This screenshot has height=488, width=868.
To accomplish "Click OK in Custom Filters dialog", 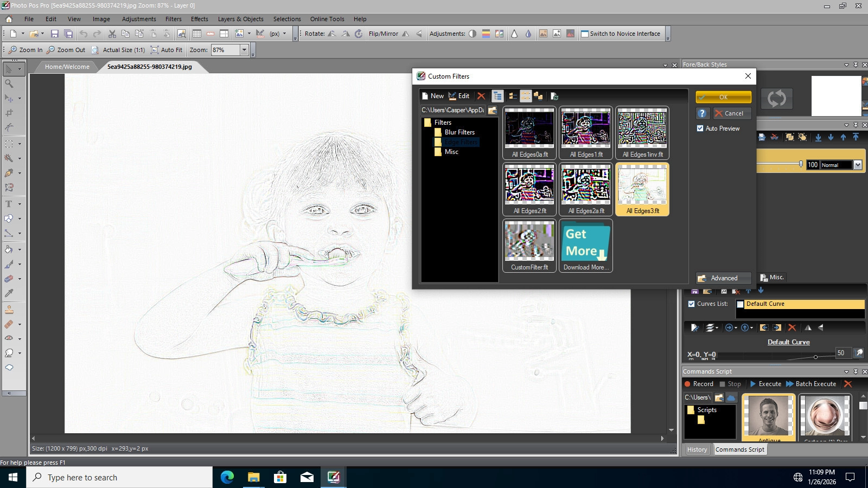I will [x=723, y=97].
